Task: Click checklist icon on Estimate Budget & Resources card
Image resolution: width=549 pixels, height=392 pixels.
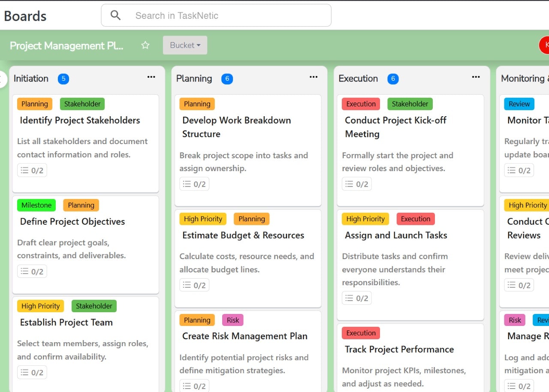Action: [187, 285]
